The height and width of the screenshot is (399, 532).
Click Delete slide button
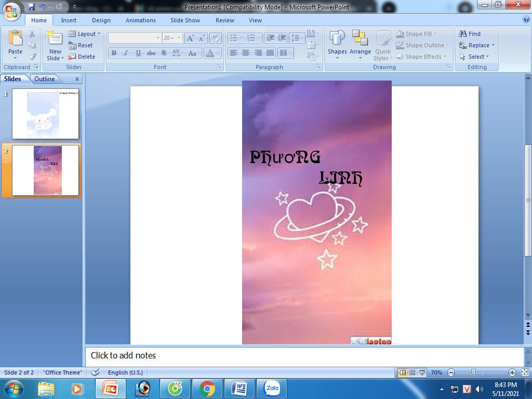tap(82, 57)
